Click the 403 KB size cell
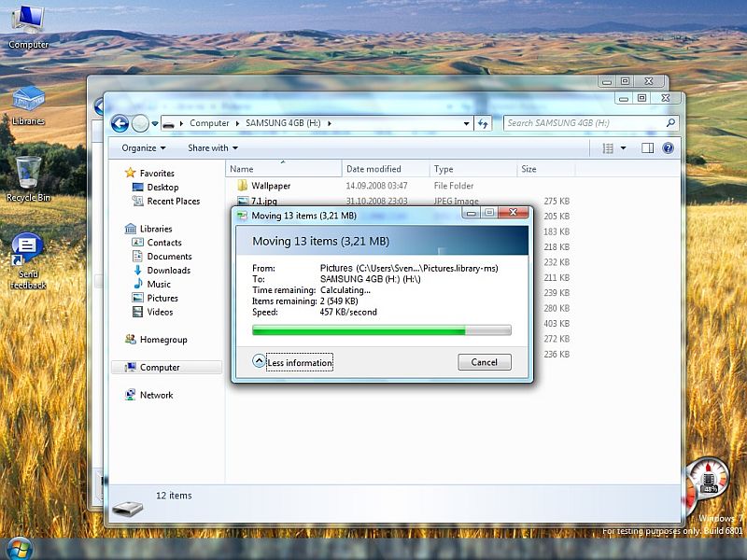The height and width of the screenshot is (560, 747). pyautogui.click(x=557, y=323)
